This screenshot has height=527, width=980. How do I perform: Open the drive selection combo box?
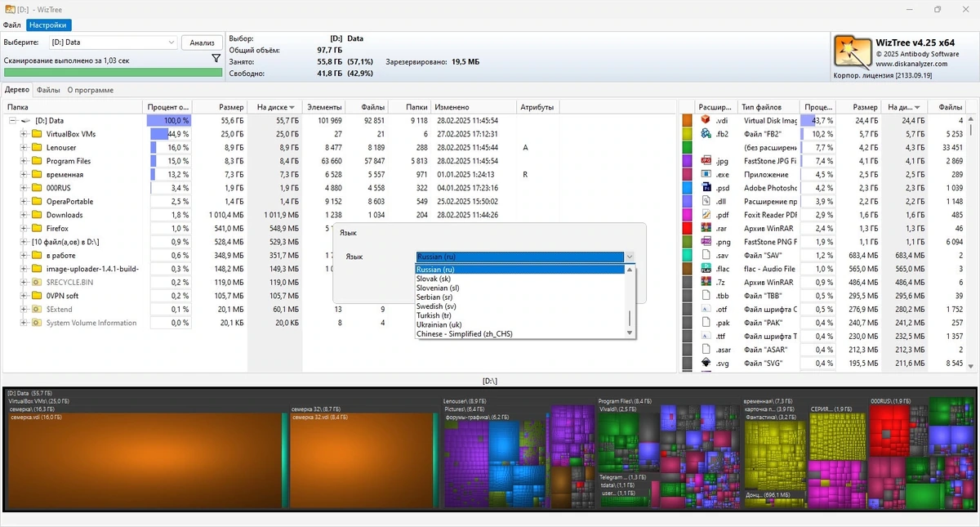[113, 42]
